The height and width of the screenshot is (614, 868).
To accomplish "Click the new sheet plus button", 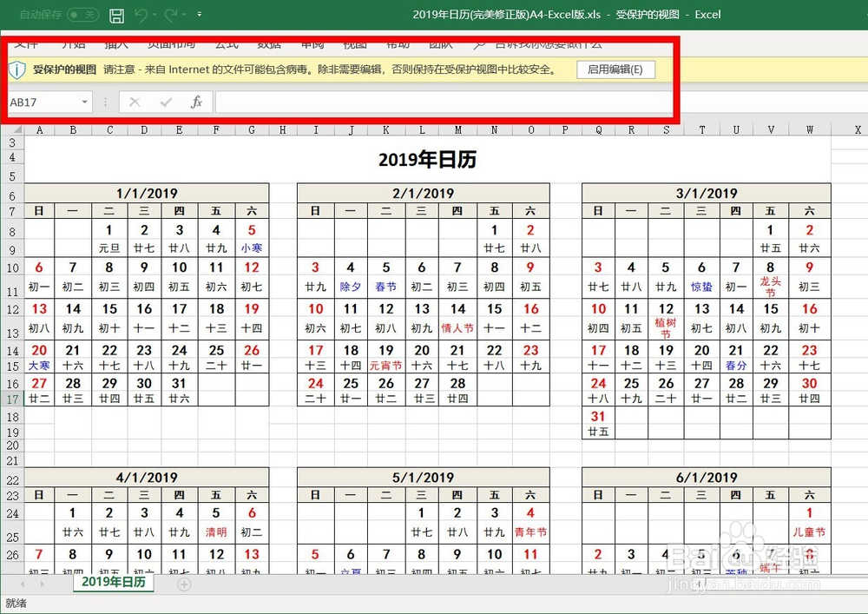I will 184,584.
